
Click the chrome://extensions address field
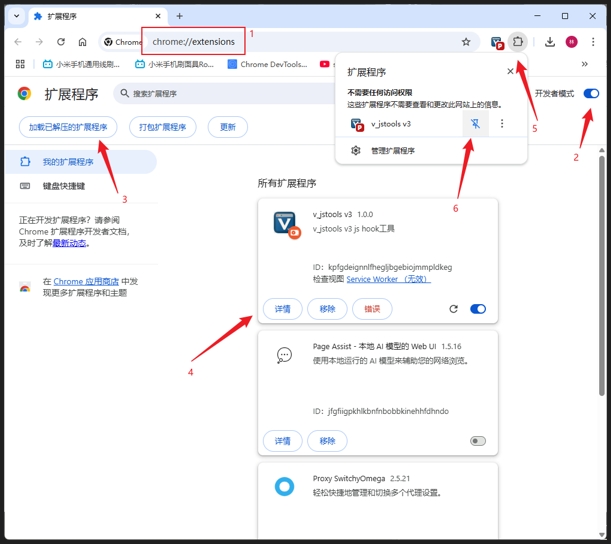click(193, 41)
